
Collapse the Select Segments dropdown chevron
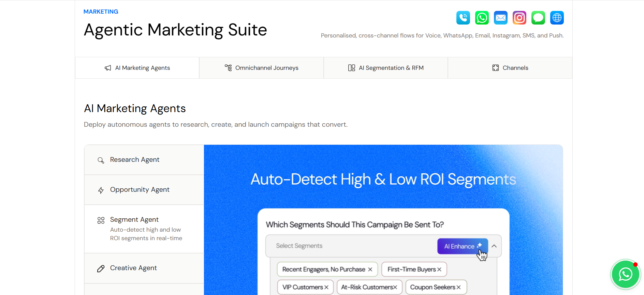click(494, 246)
